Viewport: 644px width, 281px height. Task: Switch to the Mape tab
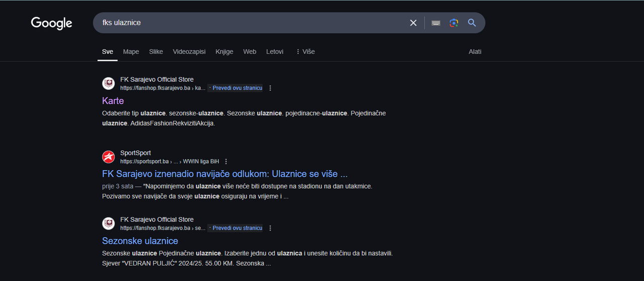[x=131, y=51]
